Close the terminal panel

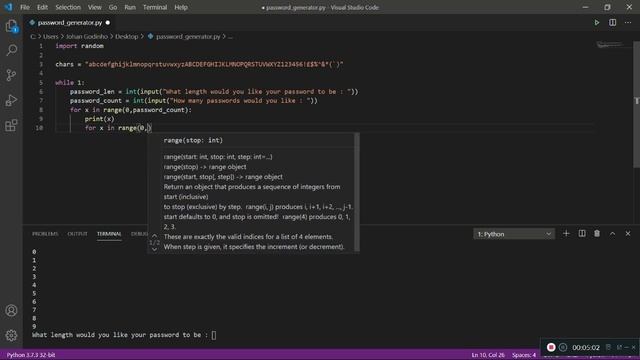coord(628,233)
